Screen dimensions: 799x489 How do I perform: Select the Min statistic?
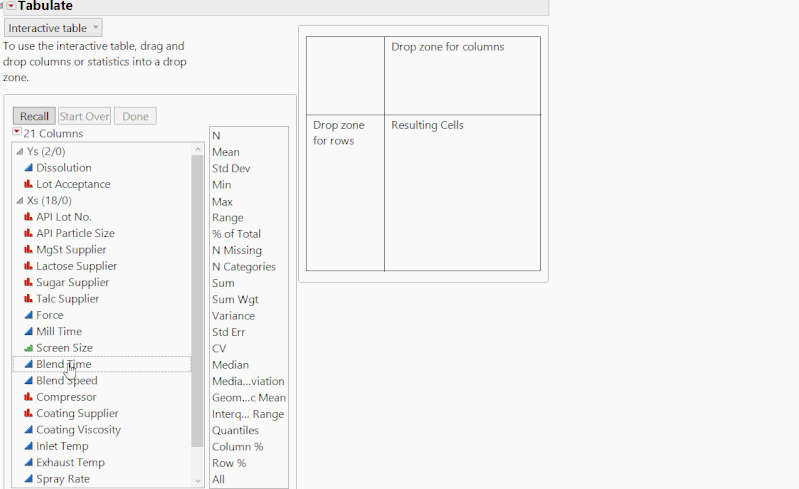tap(222, 184)
